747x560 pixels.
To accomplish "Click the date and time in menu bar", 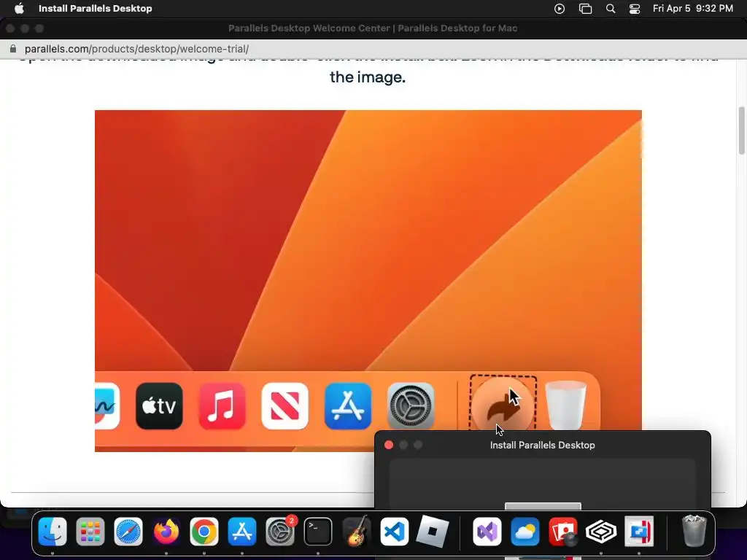I will click(693, 9).
